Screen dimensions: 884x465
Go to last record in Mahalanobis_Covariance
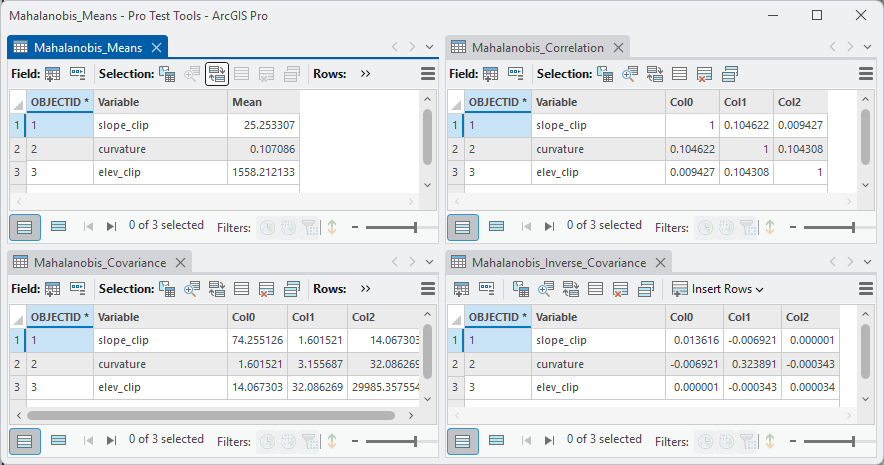(x=112, y=440)
